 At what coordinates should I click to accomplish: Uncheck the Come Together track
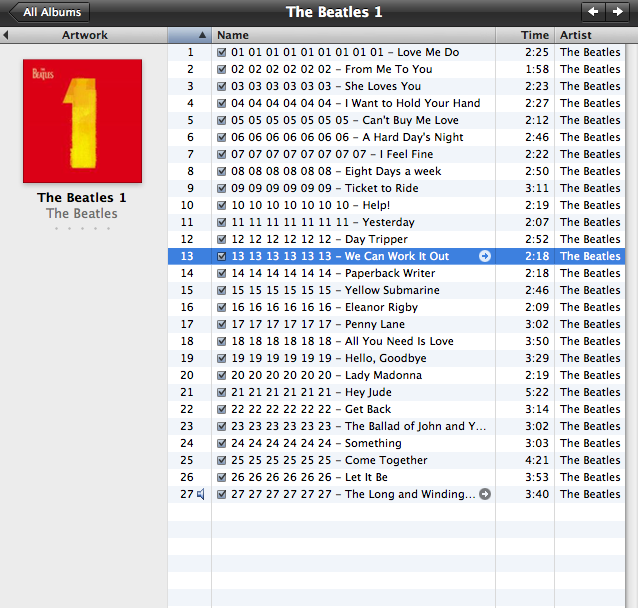coord(221,460)
